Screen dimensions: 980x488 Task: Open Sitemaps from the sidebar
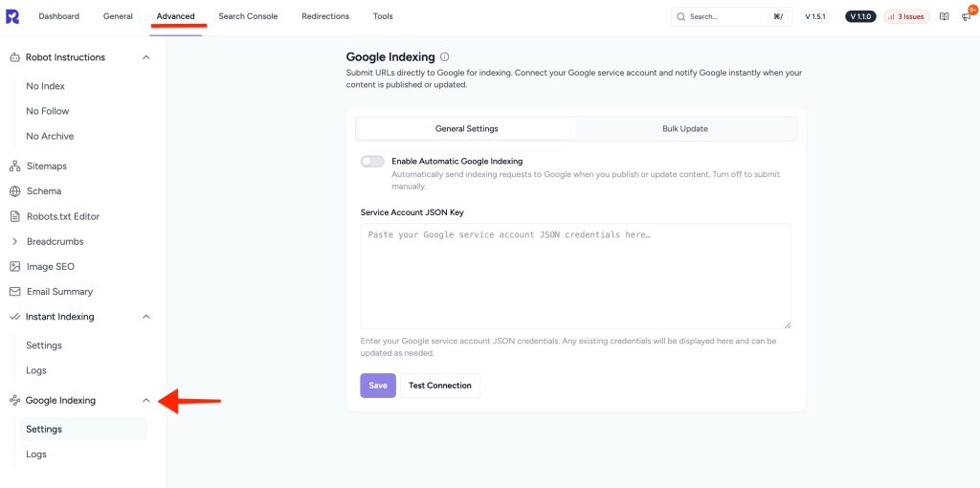pos(46,166)
